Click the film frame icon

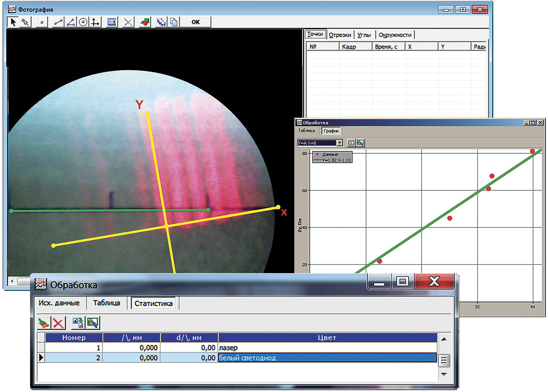(x=112, y=22)
